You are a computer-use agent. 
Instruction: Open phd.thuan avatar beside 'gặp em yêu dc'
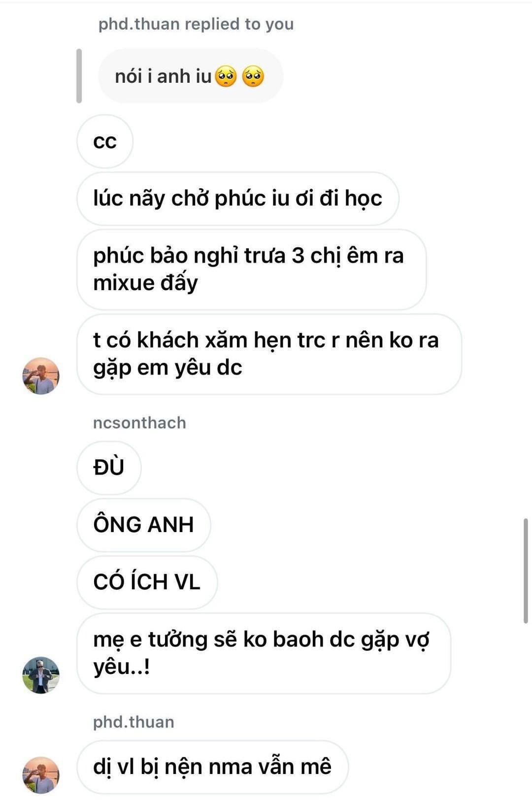41,376
